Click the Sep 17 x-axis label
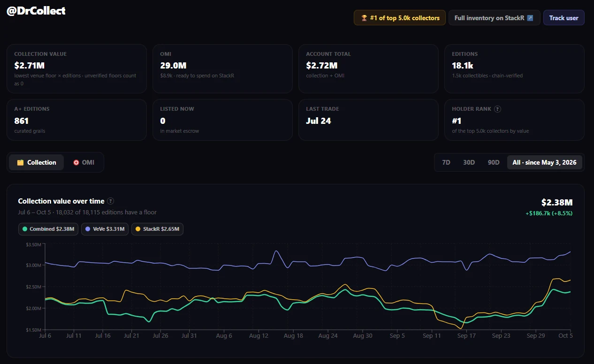The height and width of the screenshot is (364, 594). [466, 336]
